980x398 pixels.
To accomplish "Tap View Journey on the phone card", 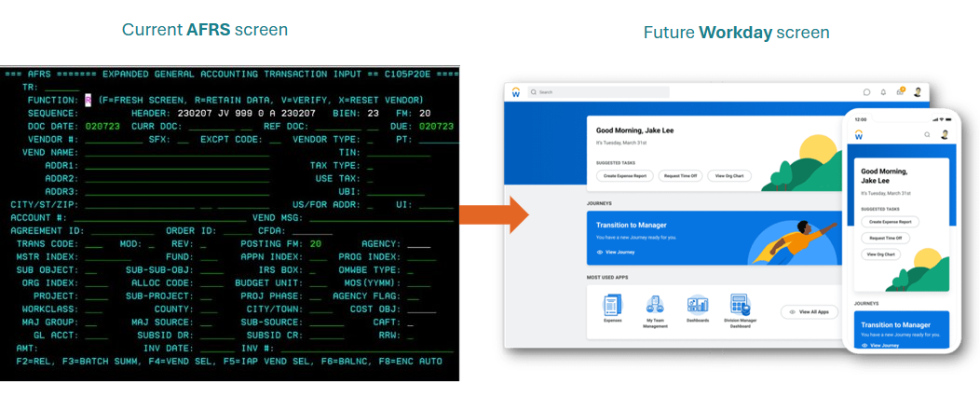I will tap(880, 345).
